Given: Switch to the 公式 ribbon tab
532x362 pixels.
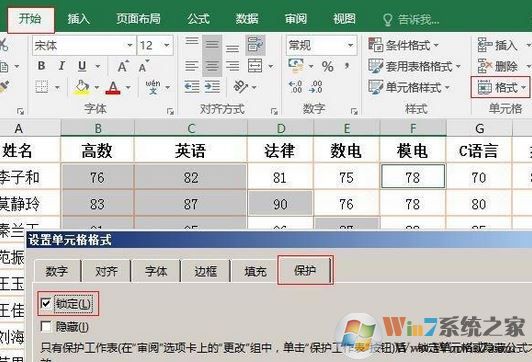Looking at the screenshot, I should click(198, 19).
